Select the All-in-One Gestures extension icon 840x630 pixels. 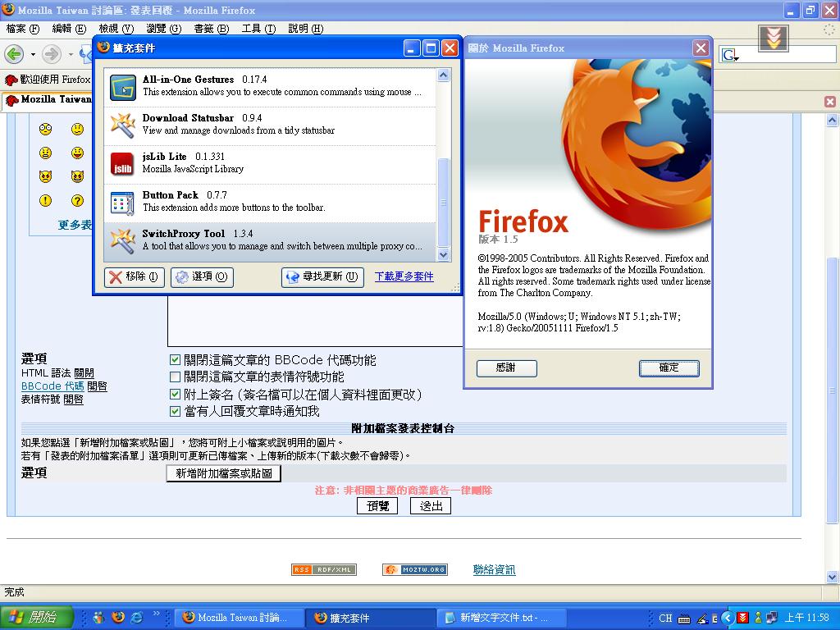point(123,87)
